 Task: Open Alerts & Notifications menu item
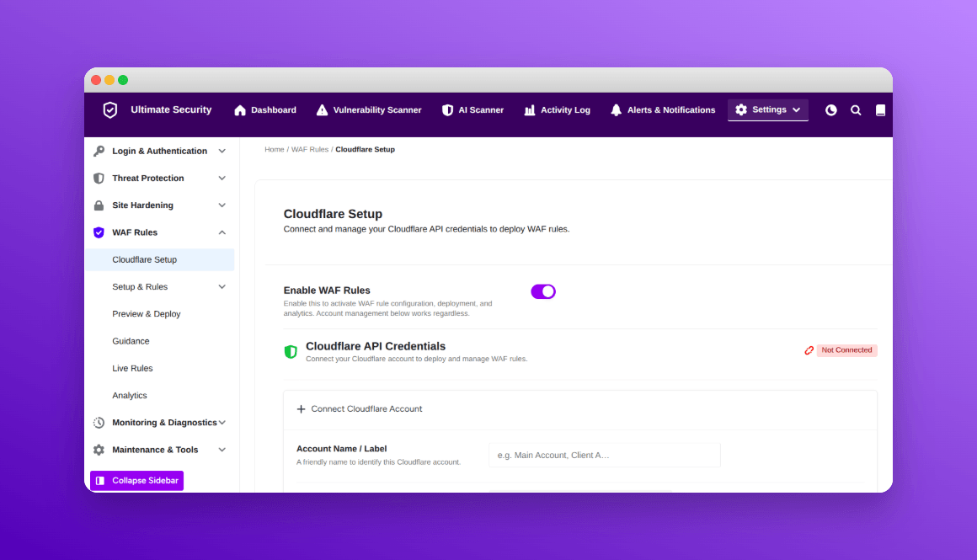coord(663,110)
